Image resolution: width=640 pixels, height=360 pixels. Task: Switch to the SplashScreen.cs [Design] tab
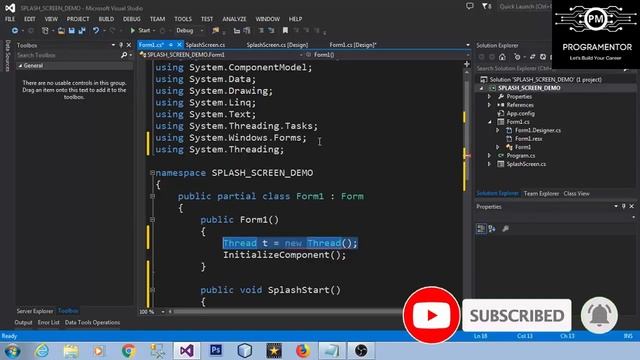(277, 45)
